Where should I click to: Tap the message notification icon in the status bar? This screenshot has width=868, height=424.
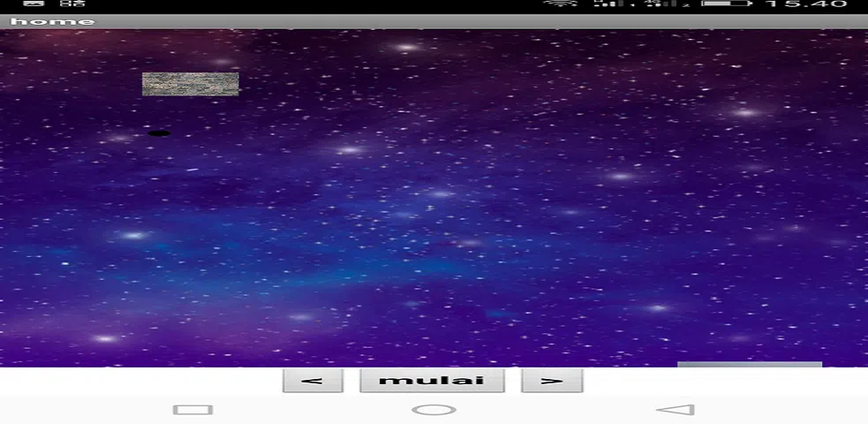pos(34,4)
